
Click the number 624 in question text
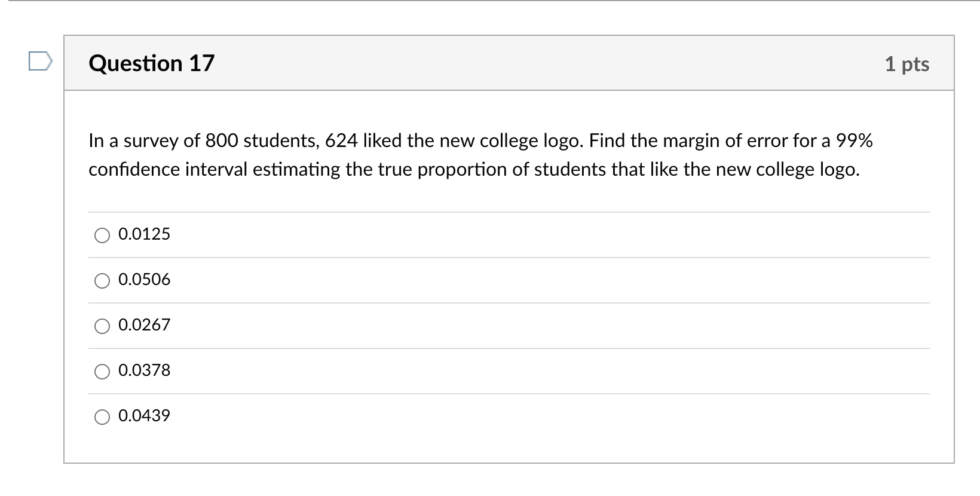[x=342, y=141]
